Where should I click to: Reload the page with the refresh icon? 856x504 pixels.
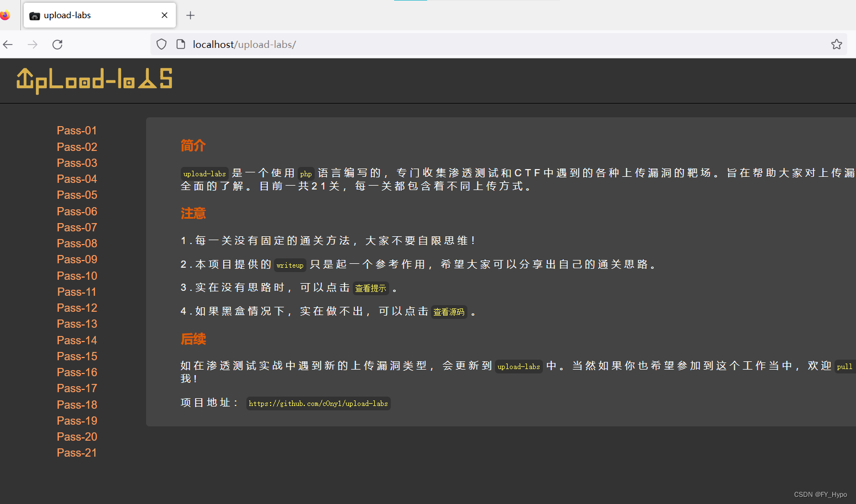click(x=57, y=45)
